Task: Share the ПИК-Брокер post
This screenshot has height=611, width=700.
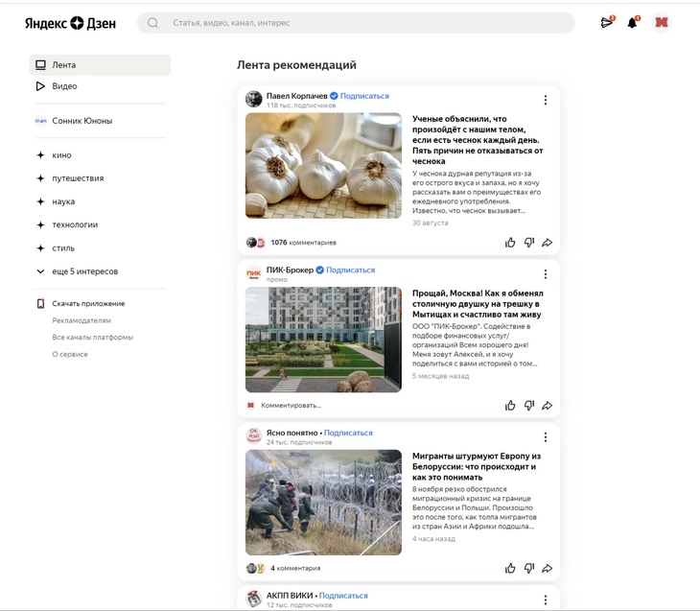Action: [x=548, y=406]
